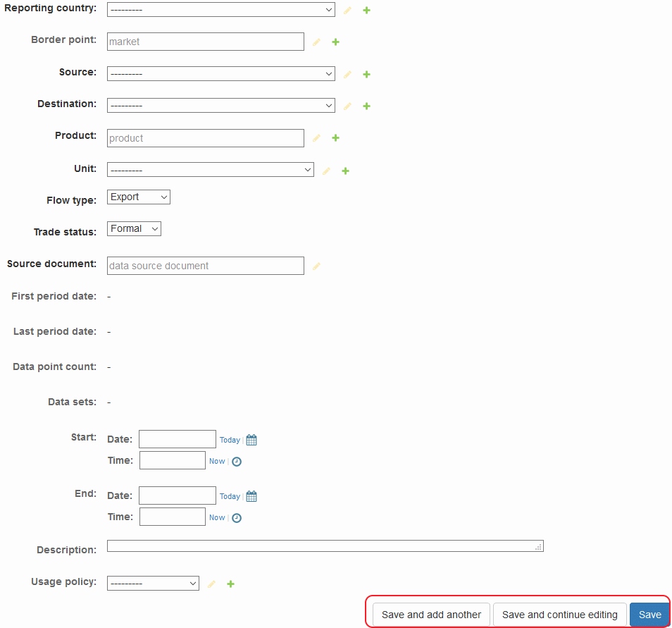672x628 pixels.
Task: Open the Reporting country dropdown
Action: [x=221, y=9]
